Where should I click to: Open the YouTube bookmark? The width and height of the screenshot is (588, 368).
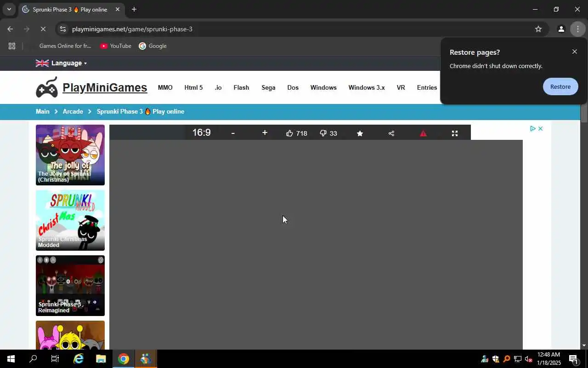(x=116, y=46)
